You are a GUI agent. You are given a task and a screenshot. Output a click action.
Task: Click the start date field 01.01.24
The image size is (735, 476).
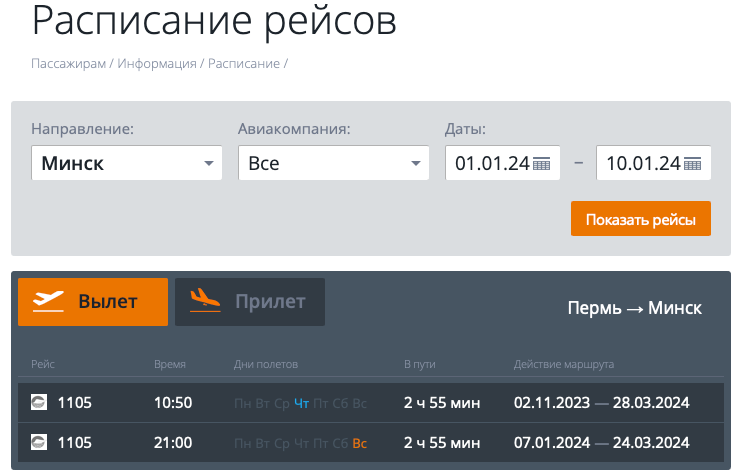pyautogui.click(x=502, y=163)
